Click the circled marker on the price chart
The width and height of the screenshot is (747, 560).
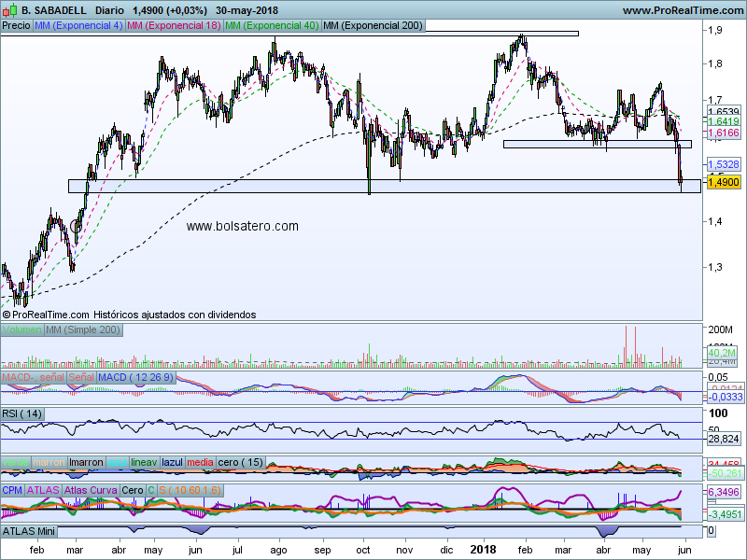(76, 225)
